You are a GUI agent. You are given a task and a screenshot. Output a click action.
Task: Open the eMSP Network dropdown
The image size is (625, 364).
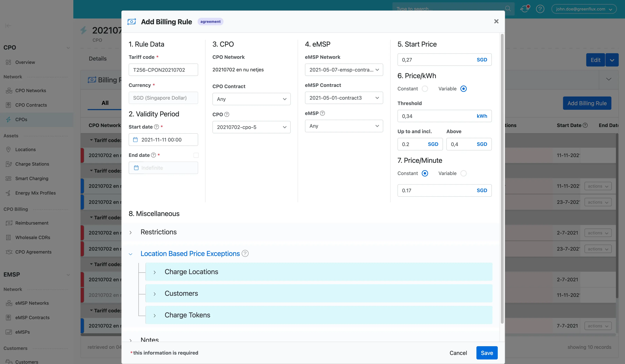tap(344, 70)
